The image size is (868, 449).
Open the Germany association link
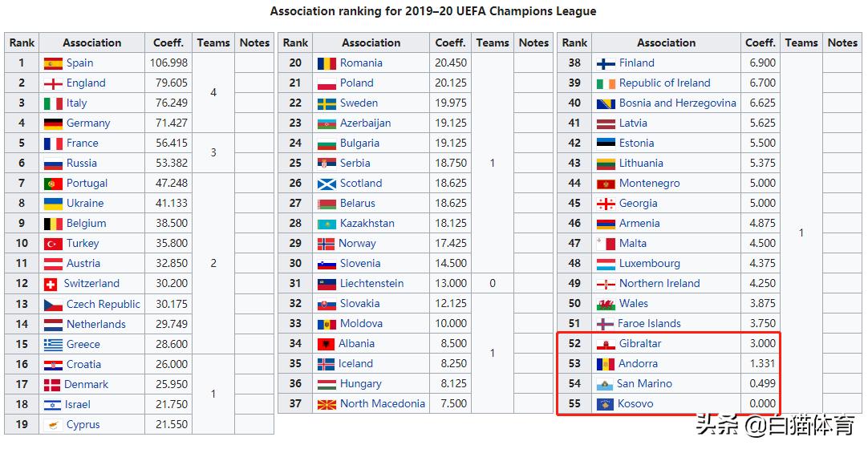pos(88,123)
